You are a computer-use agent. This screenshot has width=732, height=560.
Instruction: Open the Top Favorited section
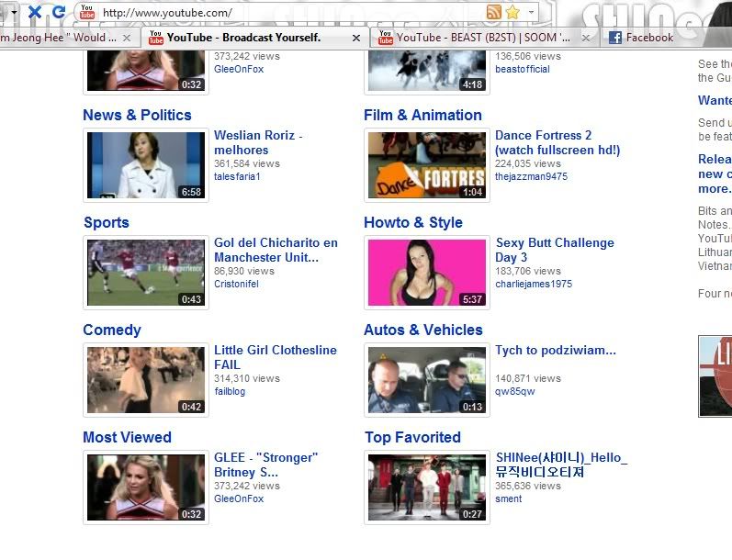click(412, 437)
